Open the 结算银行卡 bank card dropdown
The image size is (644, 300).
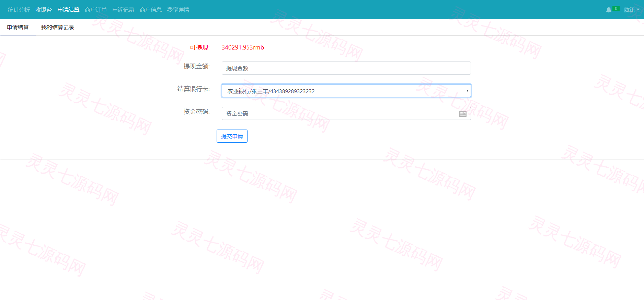click(x=346, y=91)
